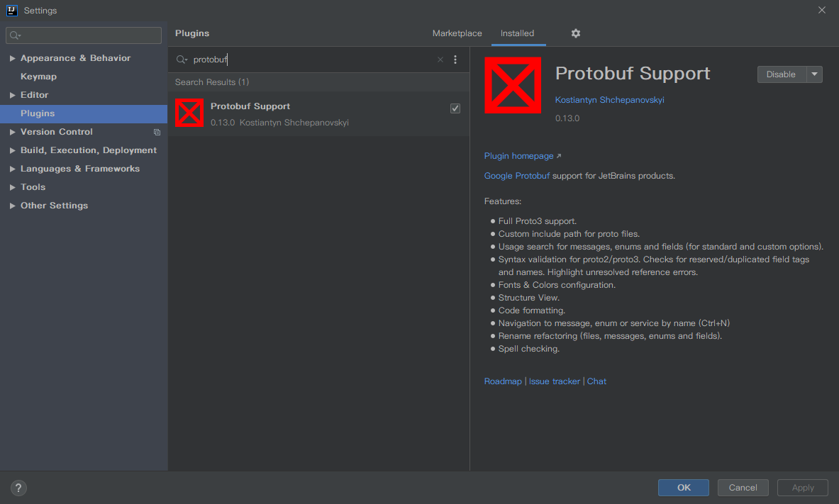
Task: Click the kebab menu next to plugin search
Action: pyautogui.click(x=455, y=60)
